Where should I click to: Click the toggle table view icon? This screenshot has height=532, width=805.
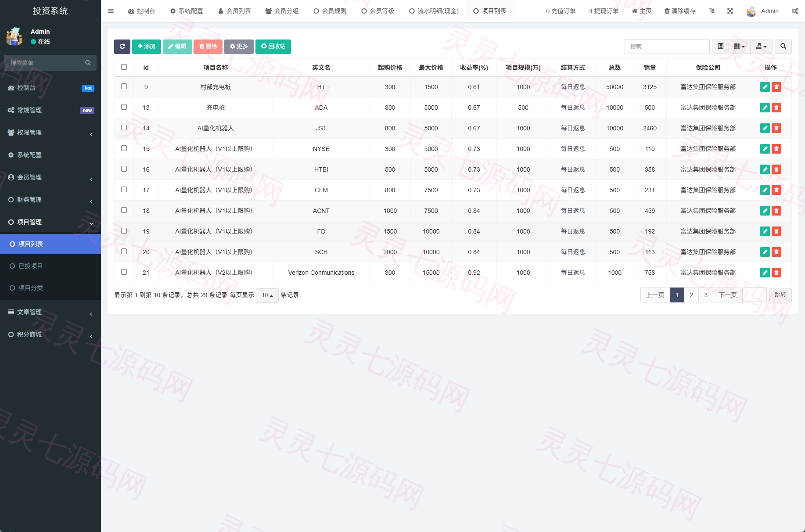point(720,47)
